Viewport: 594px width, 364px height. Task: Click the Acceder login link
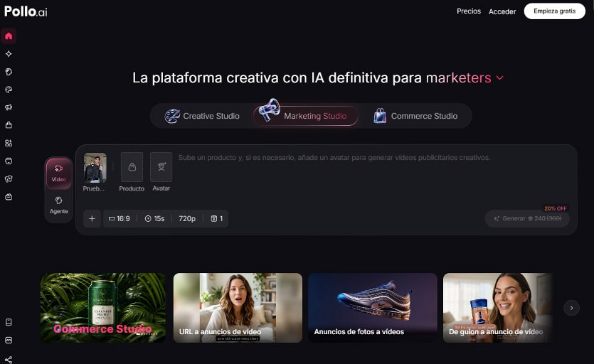[x=502, y=12]
